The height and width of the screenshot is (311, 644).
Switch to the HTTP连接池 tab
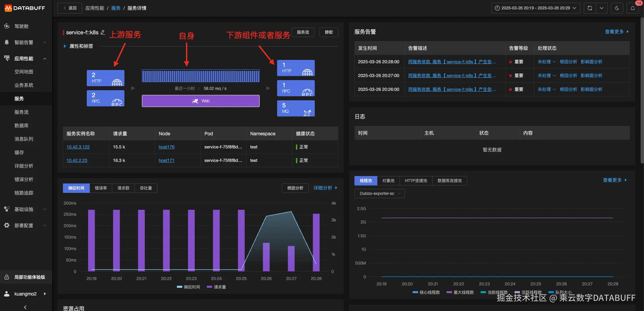(x=416, y=181)
